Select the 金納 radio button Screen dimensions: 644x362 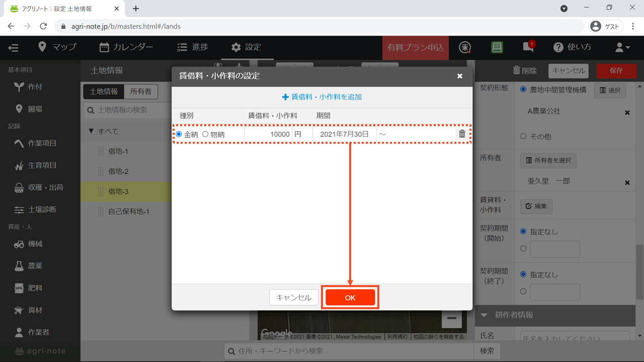179,134
